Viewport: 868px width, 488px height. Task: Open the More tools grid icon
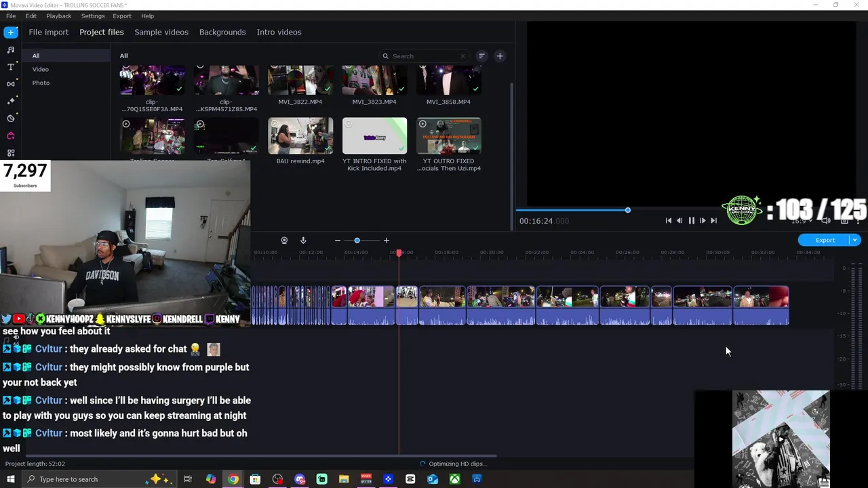coord(11,153)
